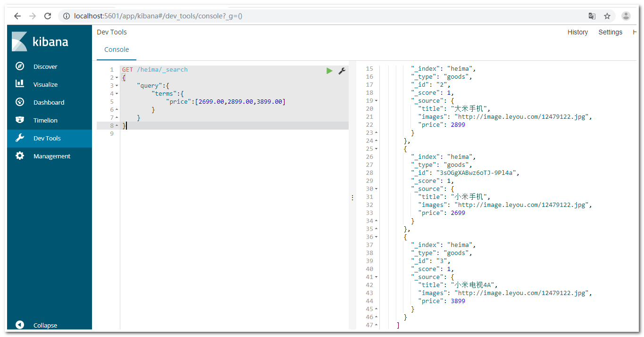Viewport: 644px width, 337px height.
Task: Click title "小米电视4A" in response
Action: point(474,285)
